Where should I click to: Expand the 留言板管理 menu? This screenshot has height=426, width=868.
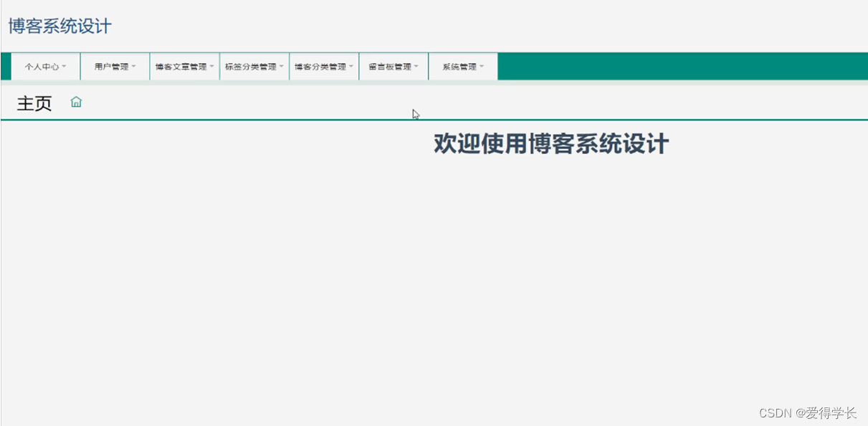coord(394,67)
